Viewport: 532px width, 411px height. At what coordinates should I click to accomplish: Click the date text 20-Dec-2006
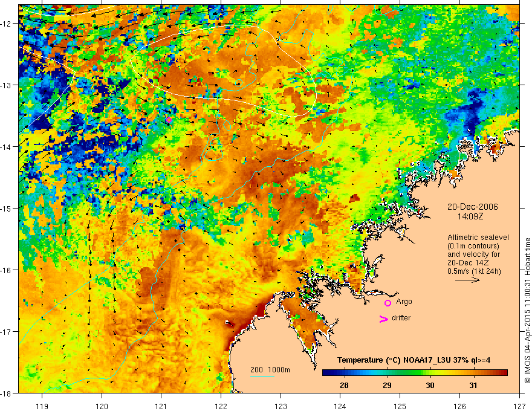[473, 207]
